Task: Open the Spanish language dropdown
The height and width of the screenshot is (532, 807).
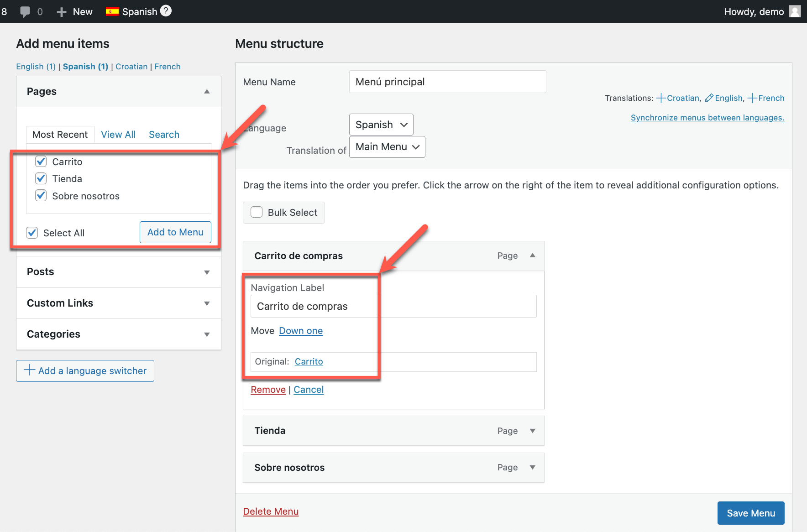Action: (x=381, y=125)
